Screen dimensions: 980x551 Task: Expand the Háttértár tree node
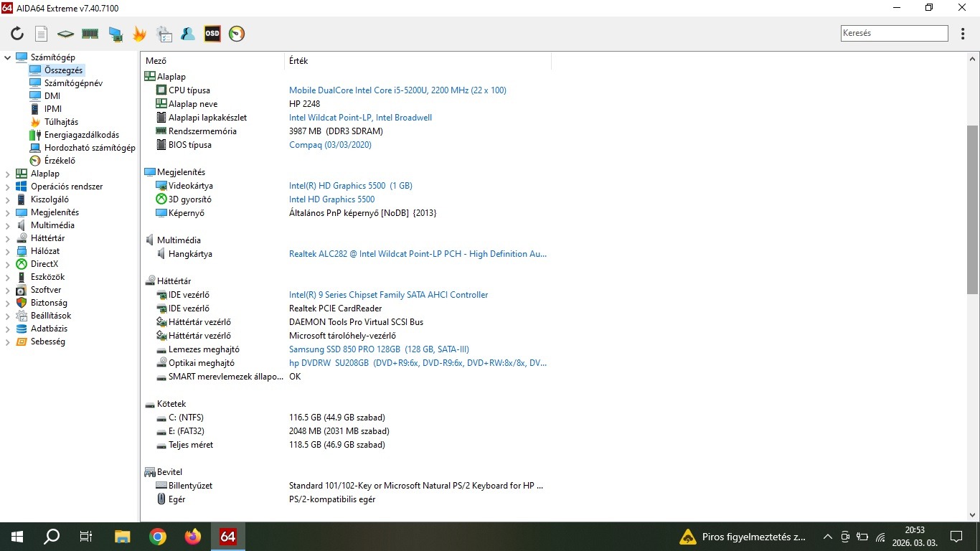click(8, 238)
